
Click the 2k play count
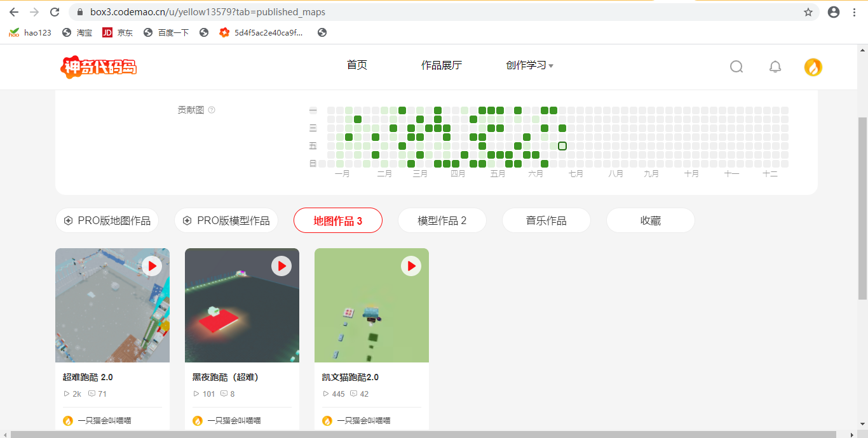point(72,394)
